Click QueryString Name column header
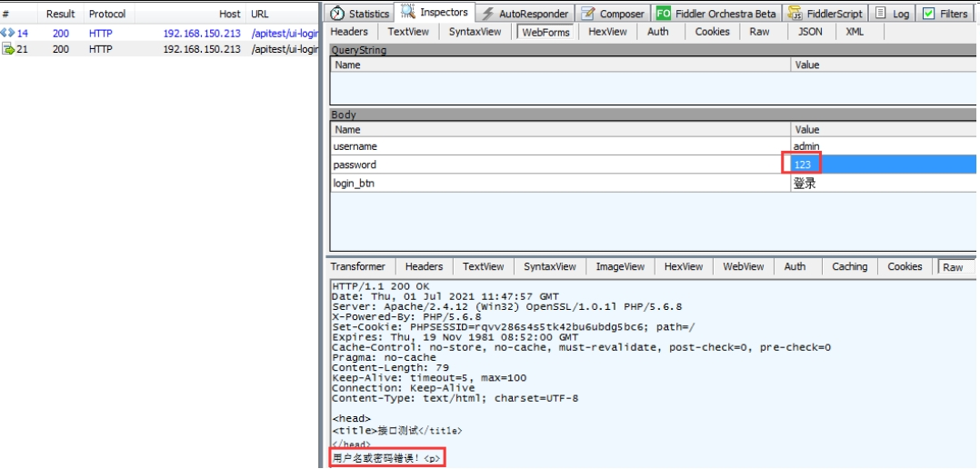The width and height of the screenshot is (980, 469). point(561,65)
